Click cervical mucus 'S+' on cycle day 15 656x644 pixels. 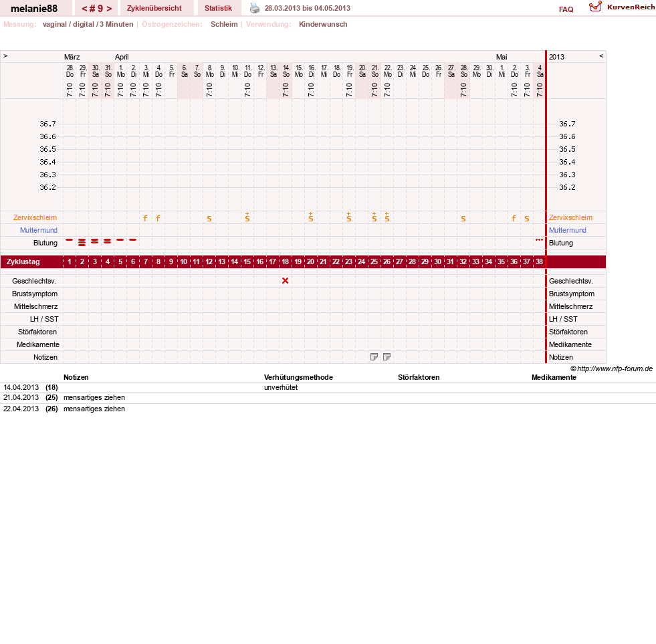[x=247, y=217]
